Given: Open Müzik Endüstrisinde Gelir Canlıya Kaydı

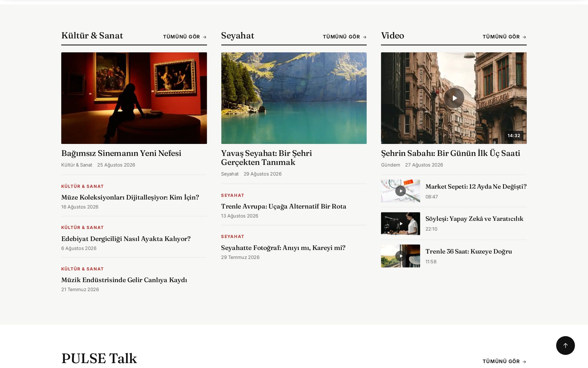Looking at the screenshot, I should tap(124, 280).
